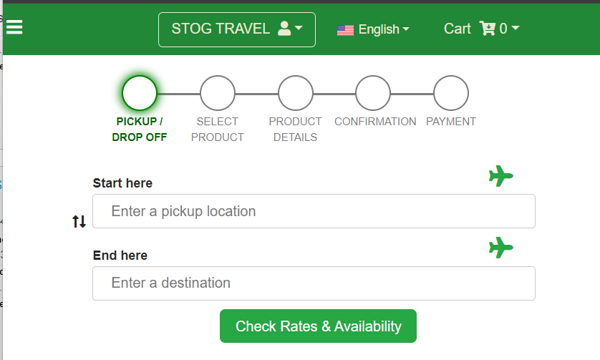600x360 pixels.
Task: Expand the STOG TRAVEL account dropdown
Action: [237, 29]
